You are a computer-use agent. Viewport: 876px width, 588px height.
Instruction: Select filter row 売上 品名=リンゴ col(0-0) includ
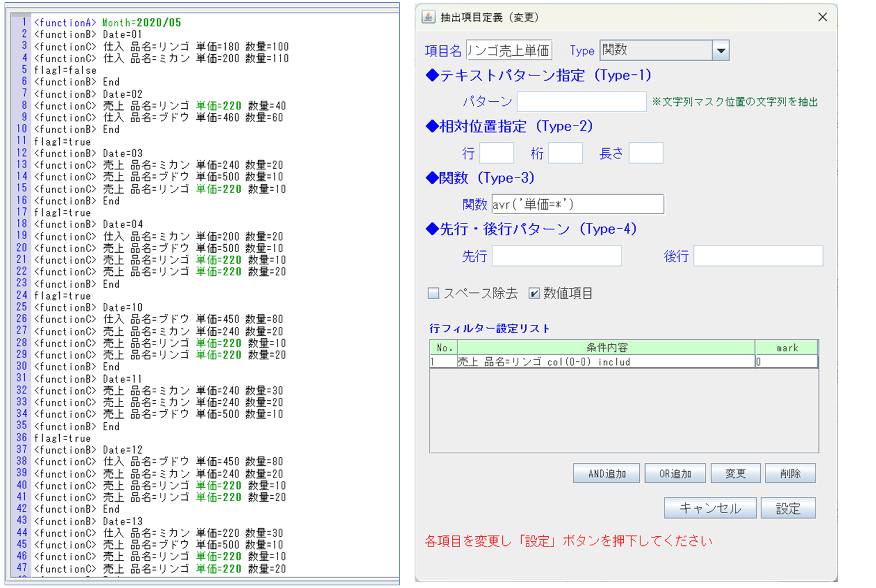point(624,362)
